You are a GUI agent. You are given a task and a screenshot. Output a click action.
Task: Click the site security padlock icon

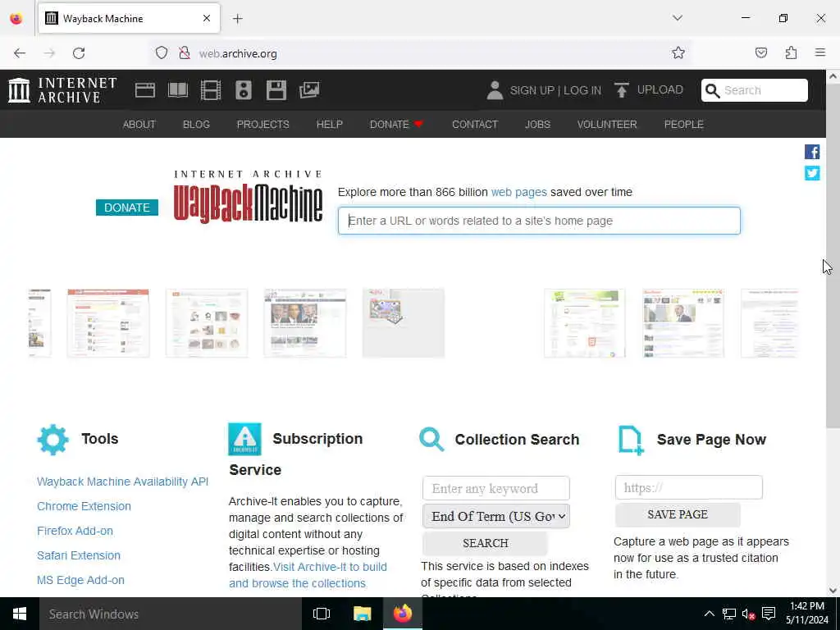(185, 53)
